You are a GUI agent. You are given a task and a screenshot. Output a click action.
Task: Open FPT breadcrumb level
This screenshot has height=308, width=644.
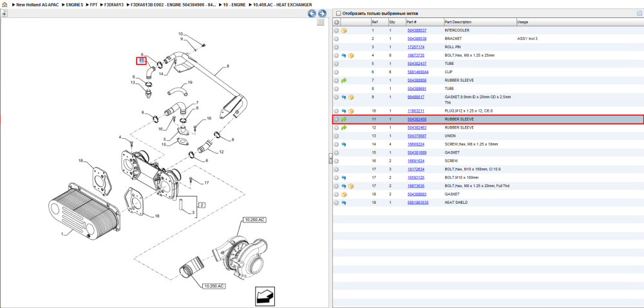tap(93, 5)
